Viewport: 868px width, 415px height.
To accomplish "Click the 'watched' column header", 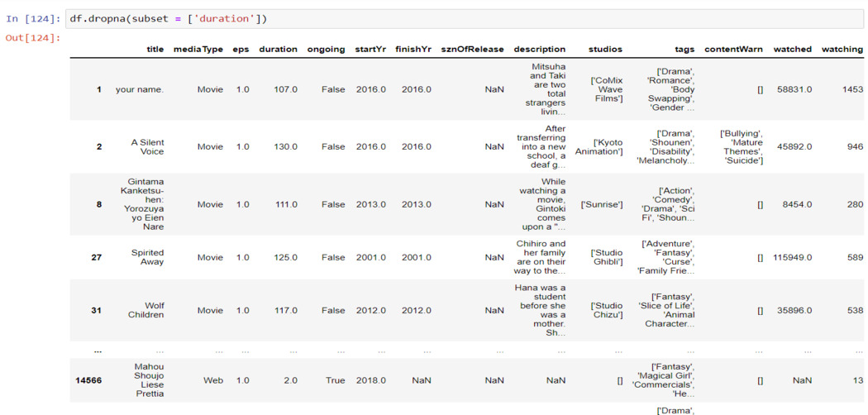I will tap(792, 50).
